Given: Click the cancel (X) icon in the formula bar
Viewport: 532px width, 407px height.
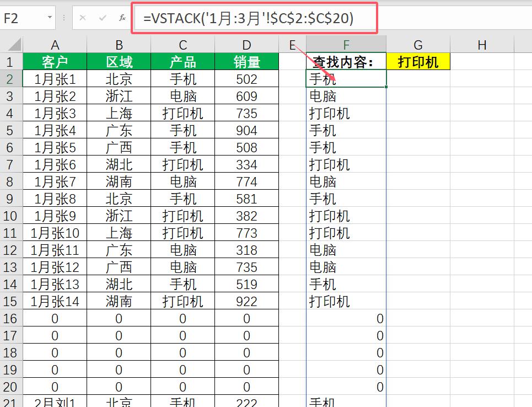Looking at the screenshot, I should (x=83, y=18).
